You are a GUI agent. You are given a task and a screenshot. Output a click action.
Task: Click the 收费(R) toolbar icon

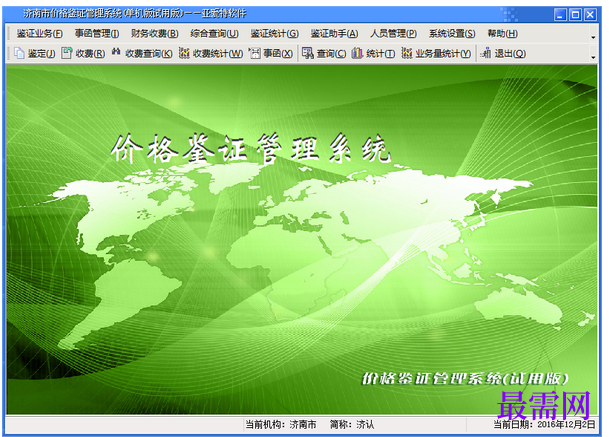click(67, 53)
